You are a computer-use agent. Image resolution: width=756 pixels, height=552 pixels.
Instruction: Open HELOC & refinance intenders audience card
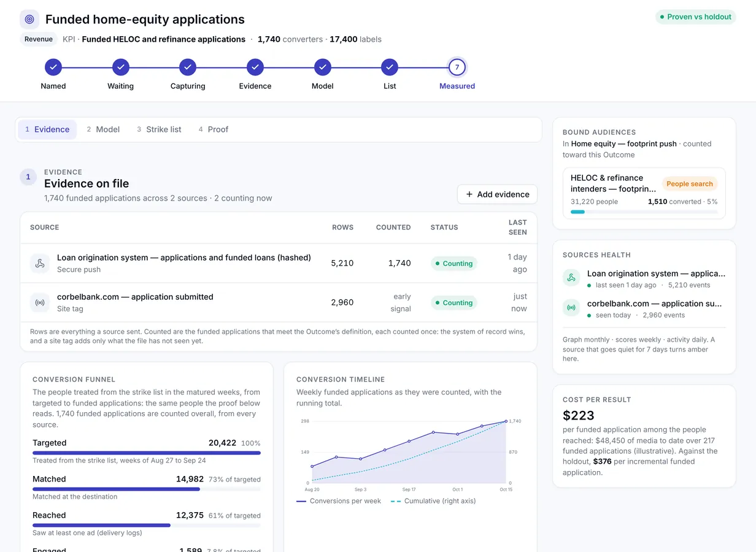[644, 193]
